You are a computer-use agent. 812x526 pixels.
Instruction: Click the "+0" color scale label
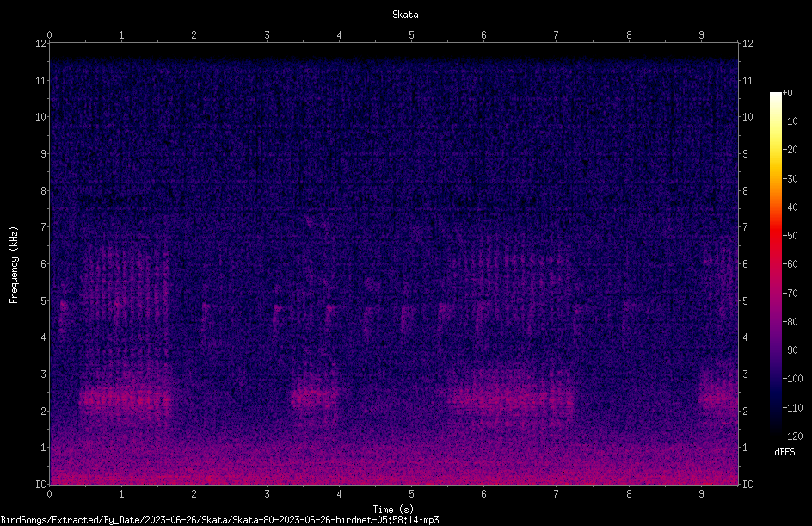(x=788, y=93)
